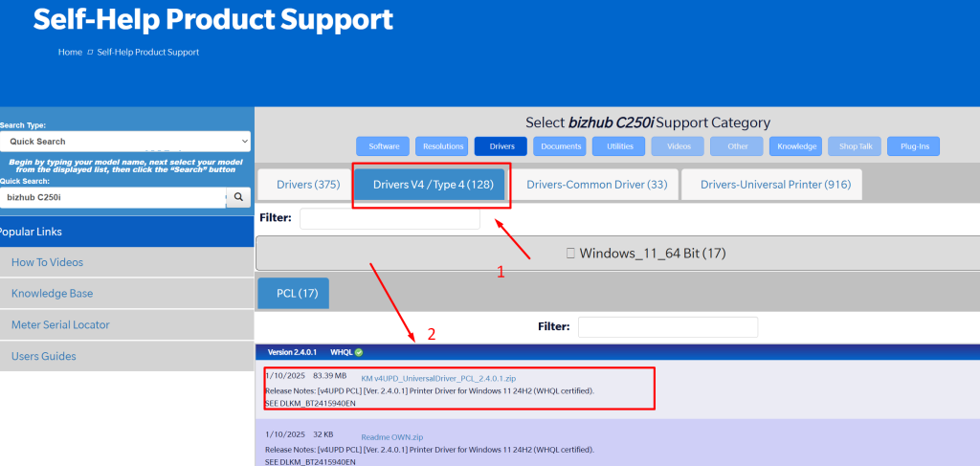Viewport: 980px width, 466px height.
Task: Select the Plug-Ins category button
Action: 914,146
